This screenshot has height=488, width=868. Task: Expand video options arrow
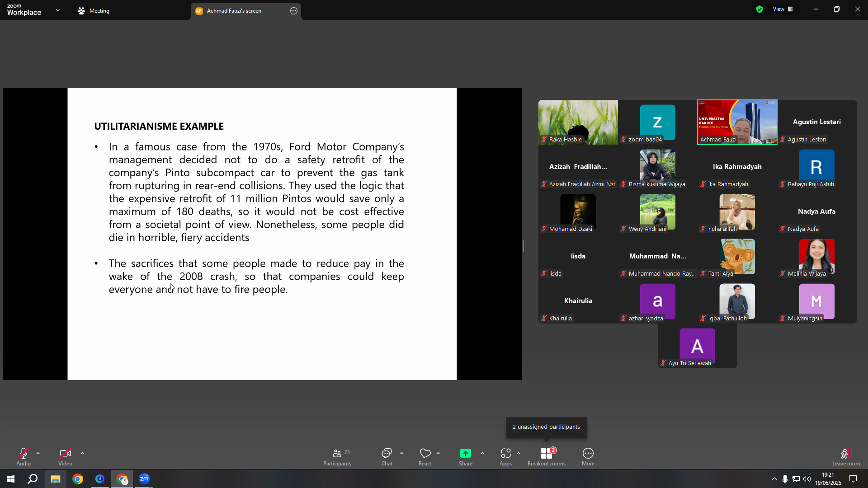coord(82,453)
